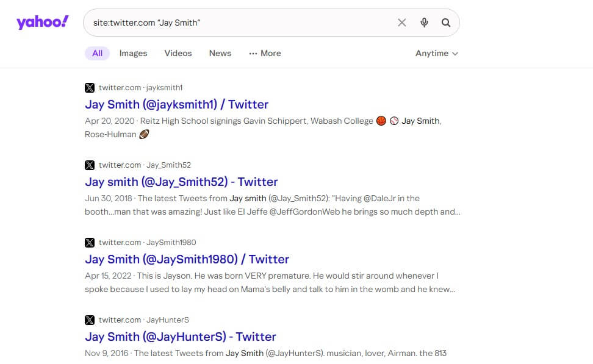Select the All results tab
The image size is (593, 364).
[x=97, y=53]
